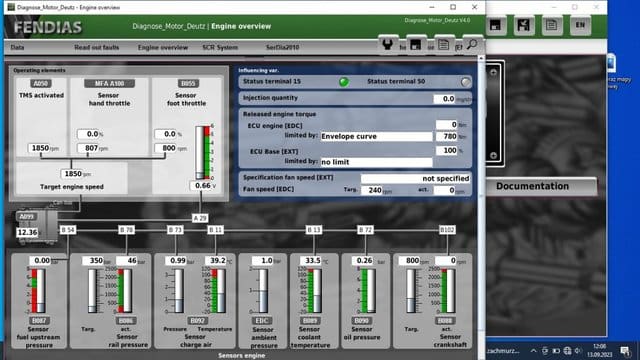Click the save-as disk icon in background window
This screenshot has height=360, width=640.
point(524,25)
